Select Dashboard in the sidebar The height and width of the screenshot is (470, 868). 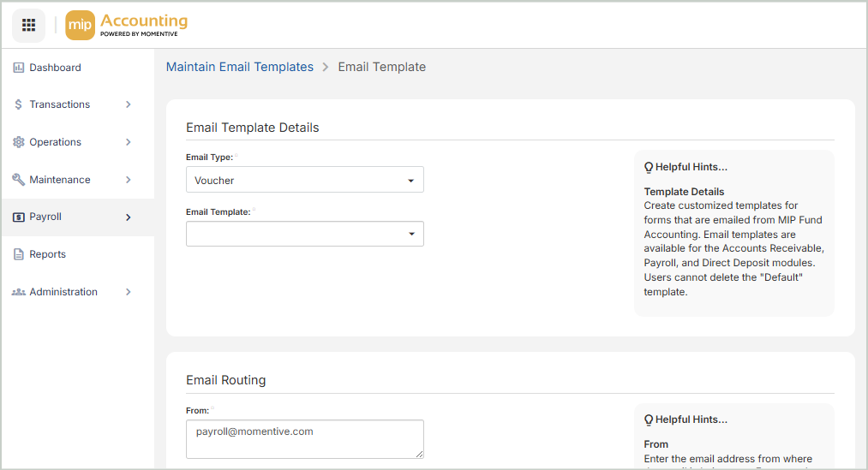pyautogui.click(x=55, y=68)
